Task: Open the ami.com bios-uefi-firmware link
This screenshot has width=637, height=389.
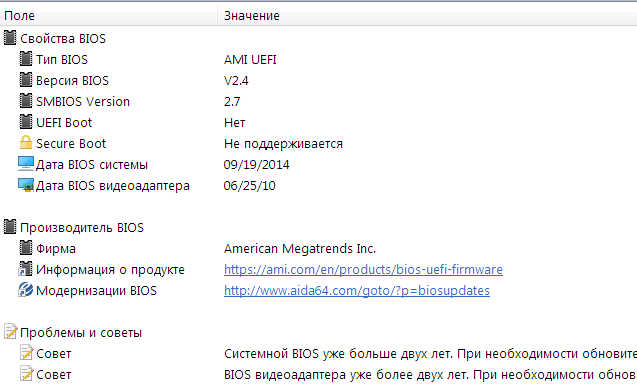Action: pos(363,270)
